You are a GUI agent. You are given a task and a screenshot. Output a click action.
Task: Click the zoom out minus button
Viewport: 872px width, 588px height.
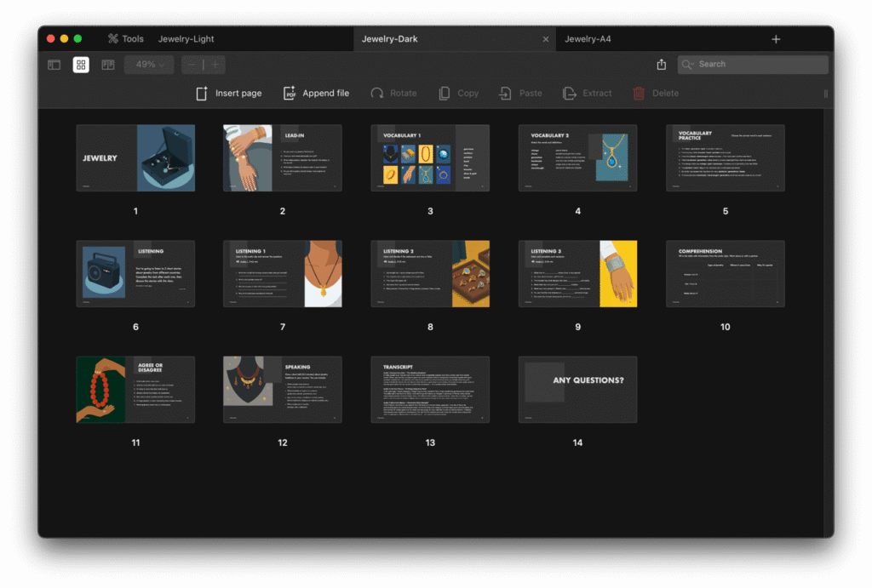click(192, 65)
